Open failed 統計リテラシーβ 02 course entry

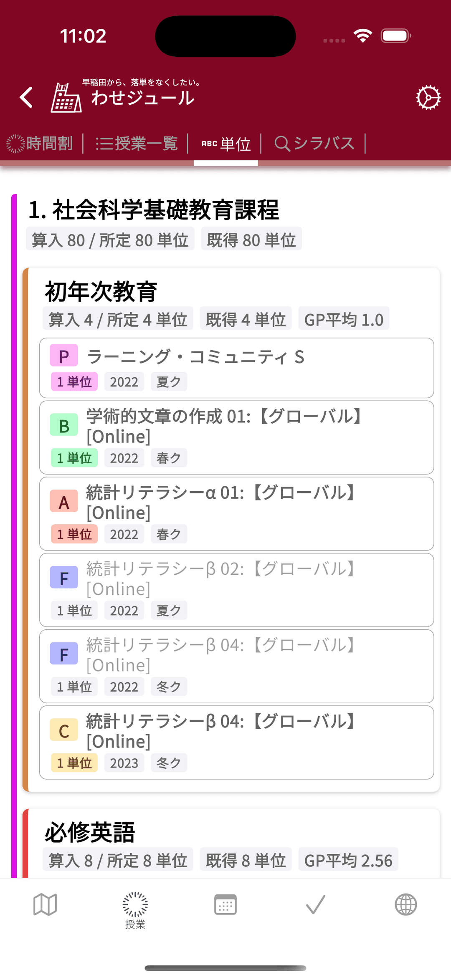tap(236, 589)
